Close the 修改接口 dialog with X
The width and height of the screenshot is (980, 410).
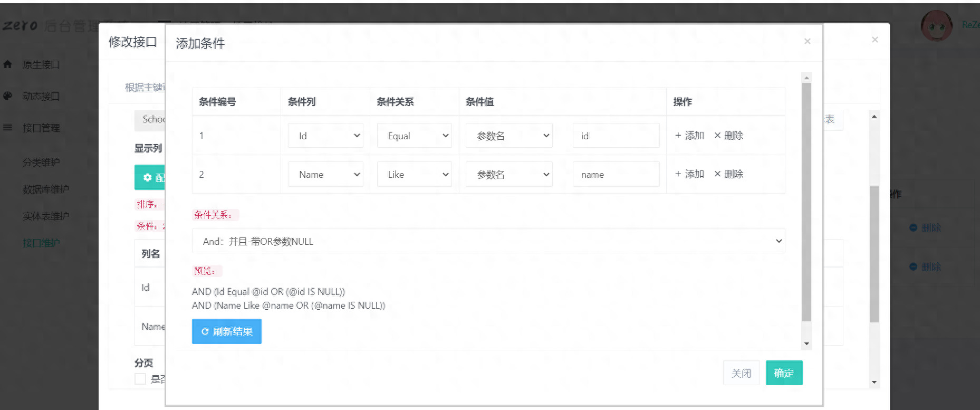tap(875, 40)
